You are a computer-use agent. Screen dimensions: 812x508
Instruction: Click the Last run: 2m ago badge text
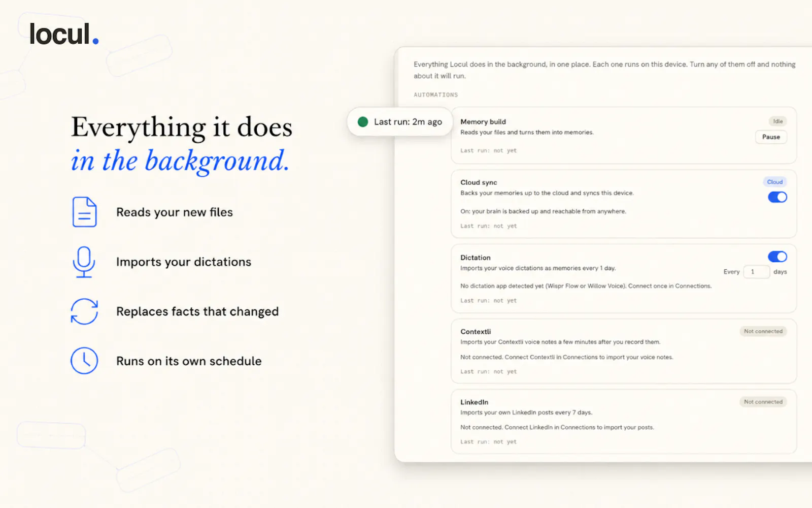click(x=408, y=122)
